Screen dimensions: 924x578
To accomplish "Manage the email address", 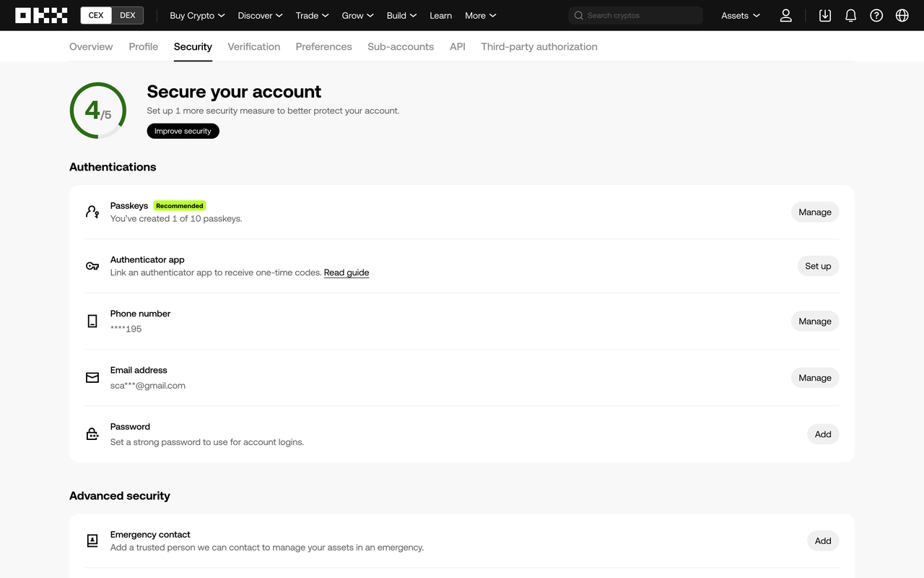I will tap(815, 378).
